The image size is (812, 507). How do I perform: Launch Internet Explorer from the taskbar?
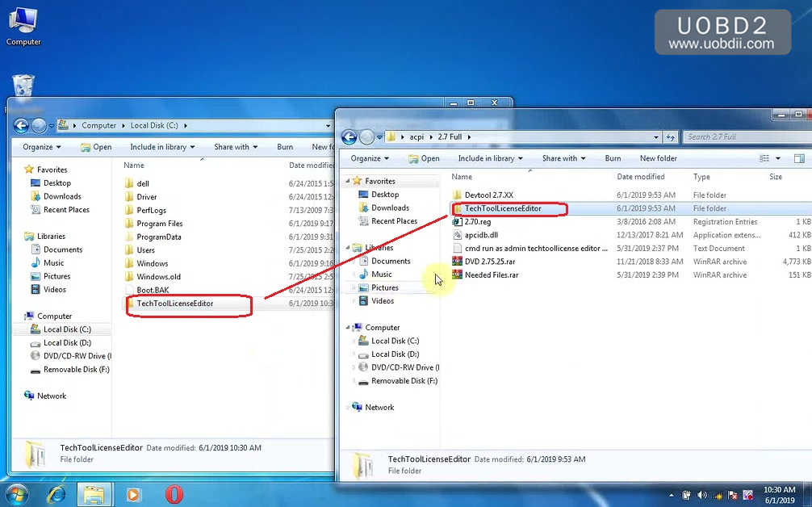(57, 494)
